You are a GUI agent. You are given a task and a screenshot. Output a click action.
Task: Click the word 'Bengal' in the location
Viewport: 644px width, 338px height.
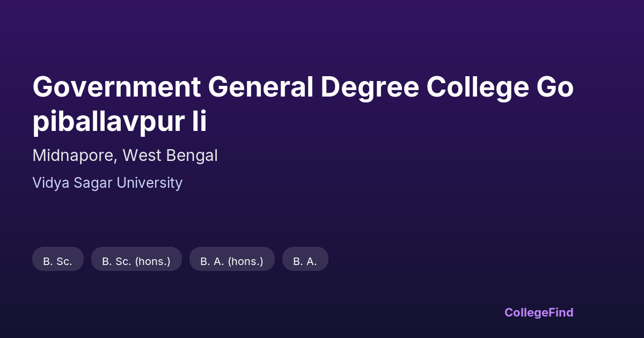point(192,156)
